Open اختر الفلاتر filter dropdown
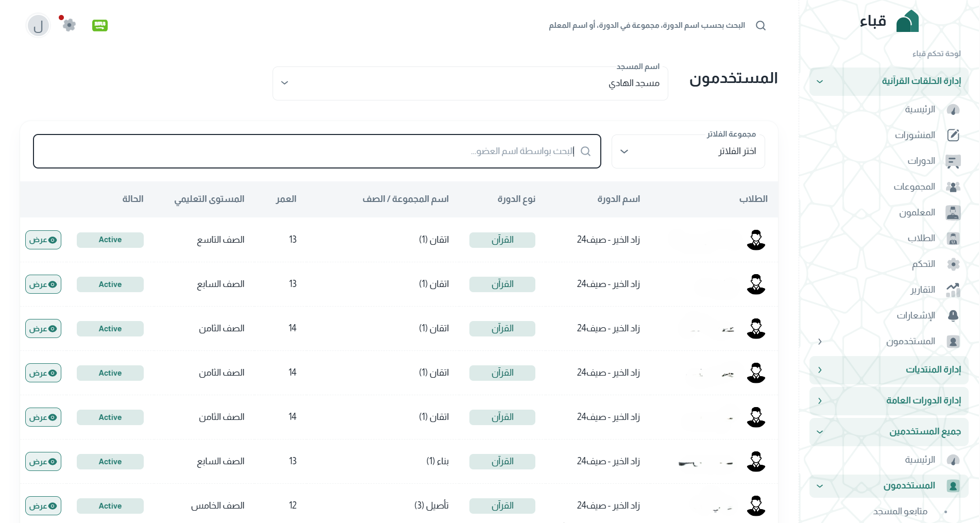 point(687,151)
